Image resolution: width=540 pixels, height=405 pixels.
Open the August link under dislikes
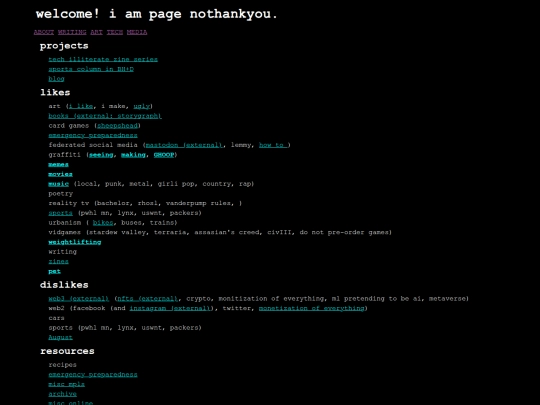click(x=61, y=337)
